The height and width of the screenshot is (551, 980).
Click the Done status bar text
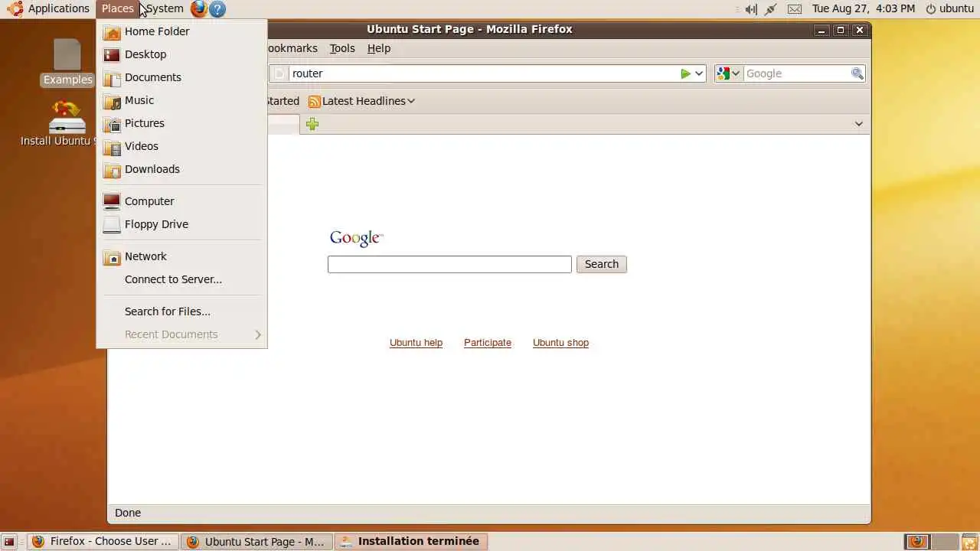coord(128,513)
